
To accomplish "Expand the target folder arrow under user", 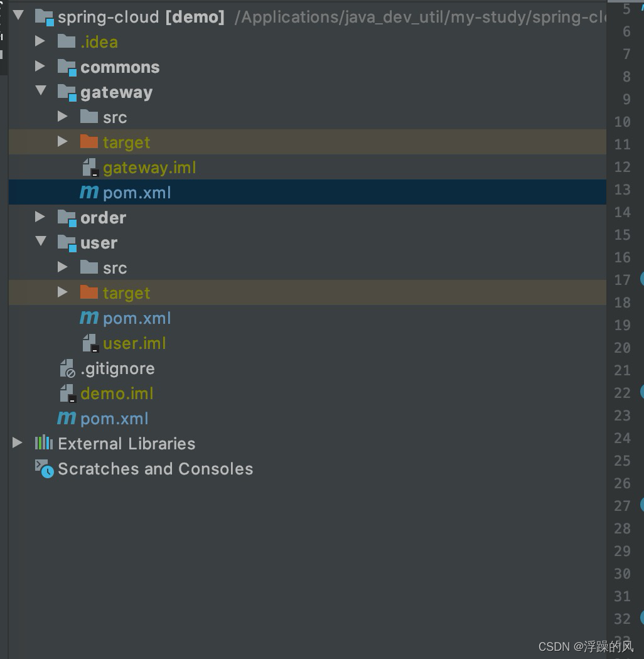I will click(63, 292).
